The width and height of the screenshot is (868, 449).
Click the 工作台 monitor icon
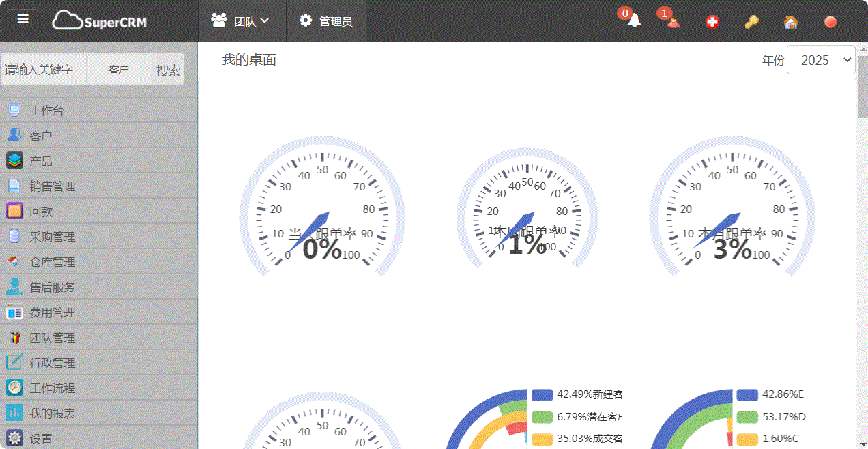point(14,111)
